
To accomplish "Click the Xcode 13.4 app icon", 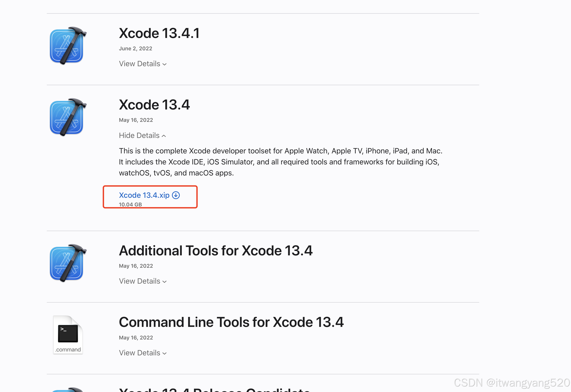I will click(x=68, y=117).
